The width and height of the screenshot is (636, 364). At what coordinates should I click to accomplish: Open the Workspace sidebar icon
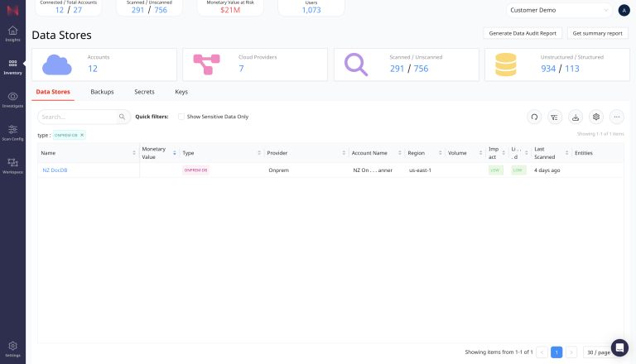pyautogui.click(x=12, y=165)
